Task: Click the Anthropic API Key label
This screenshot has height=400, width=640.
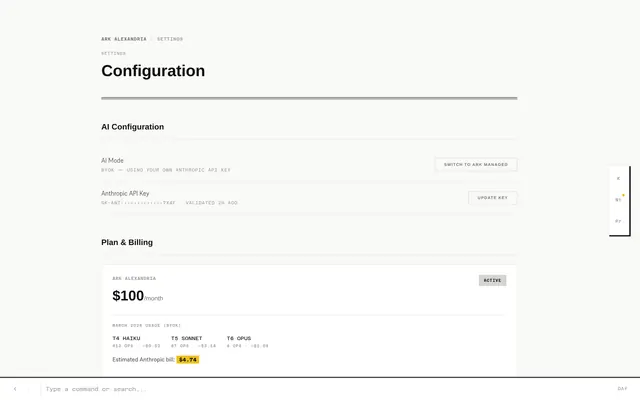Action: pos(125,193)
